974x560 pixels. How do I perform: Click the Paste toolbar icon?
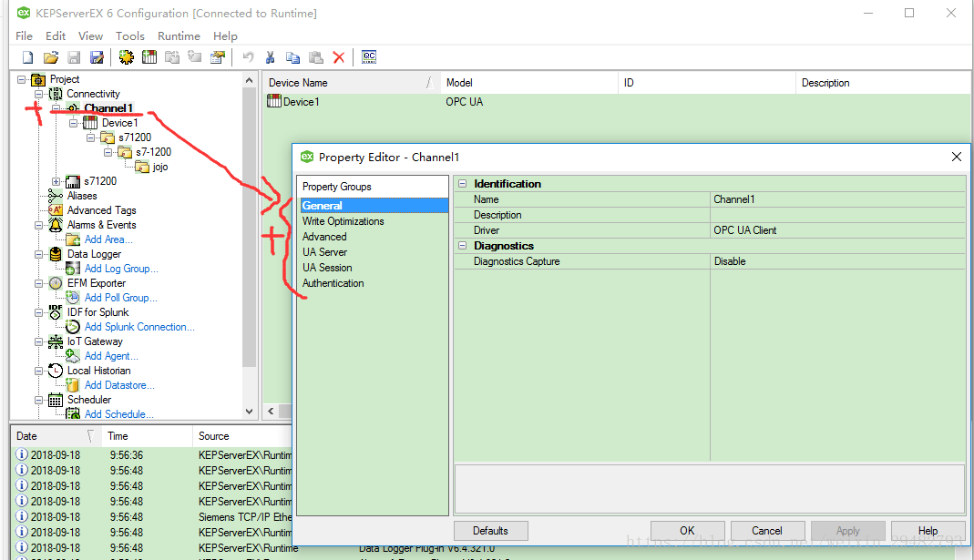(x=315, y=56)
